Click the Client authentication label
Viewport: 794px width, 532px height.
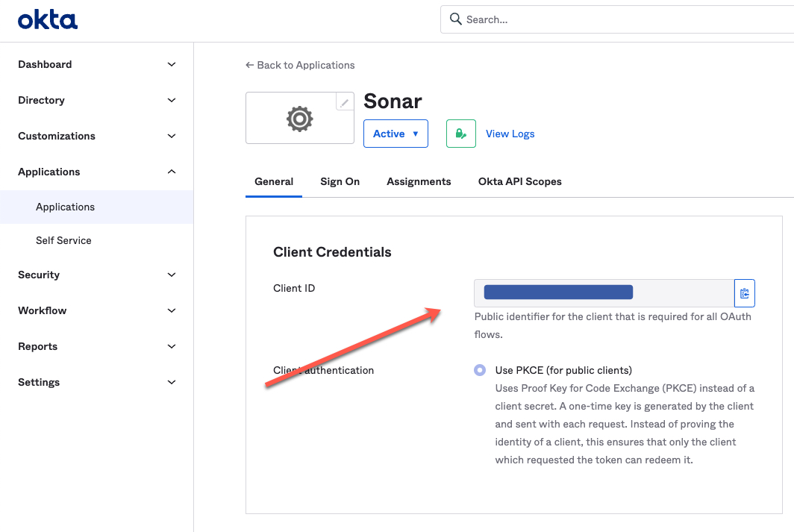[x=324, y=371]
